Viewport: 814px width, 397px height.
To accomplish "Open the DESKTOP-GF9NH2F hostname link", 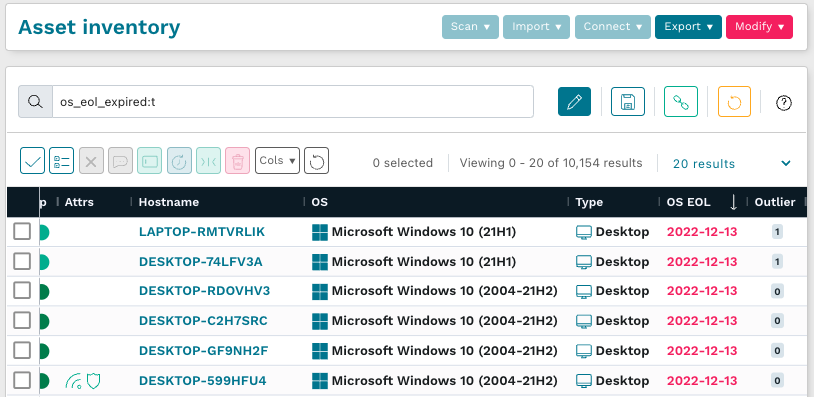I will coord(204,351).
